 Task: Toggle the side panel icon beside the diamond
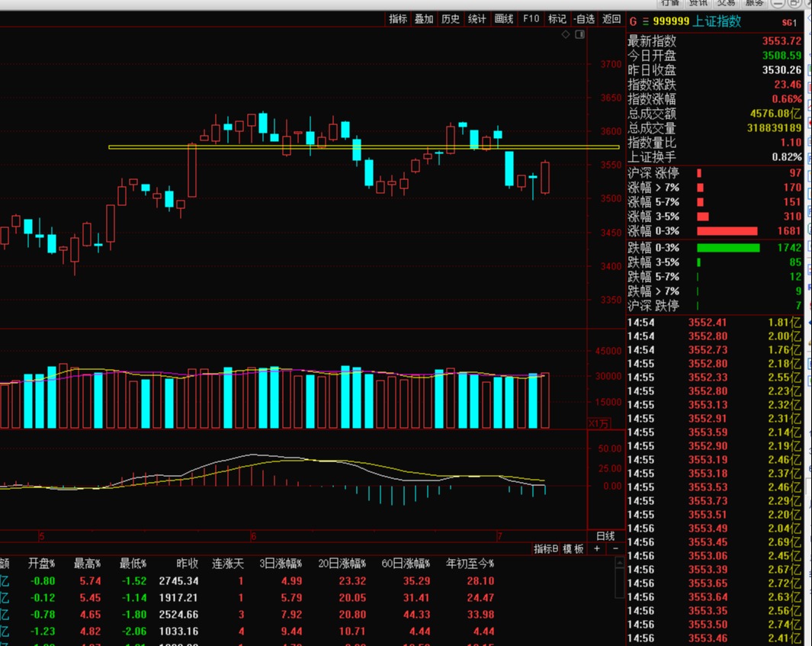(x=579, y=34)
